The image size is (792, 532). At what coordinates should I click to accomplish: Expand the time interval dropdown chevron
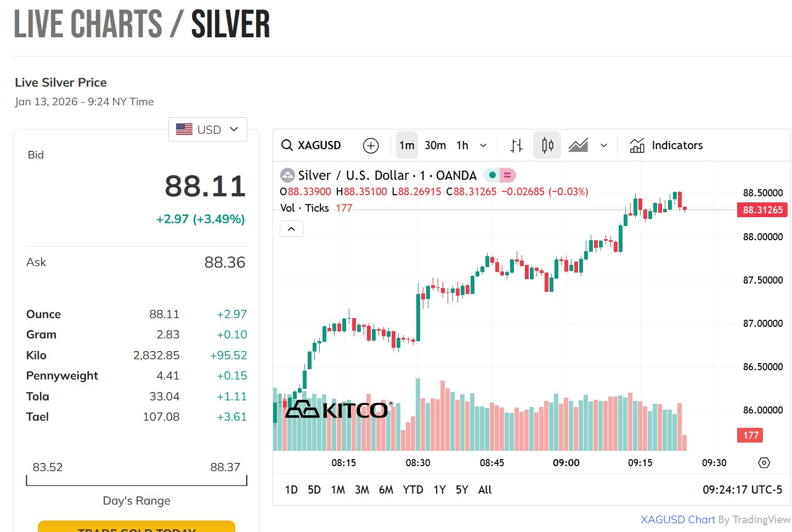tap(483, 145)
